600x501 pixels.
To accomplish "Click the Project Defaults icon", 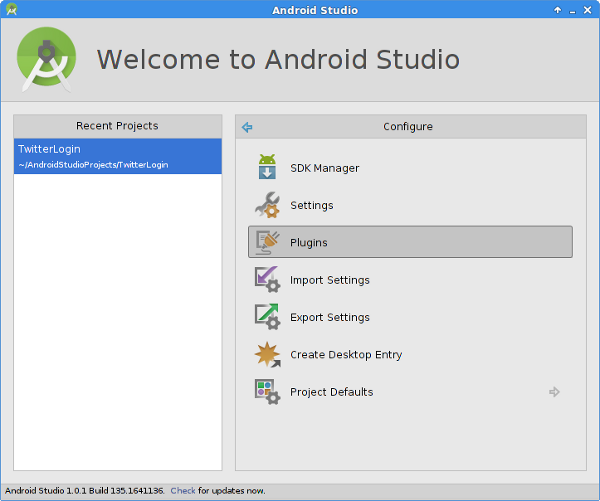I will (x=267, y=392).
